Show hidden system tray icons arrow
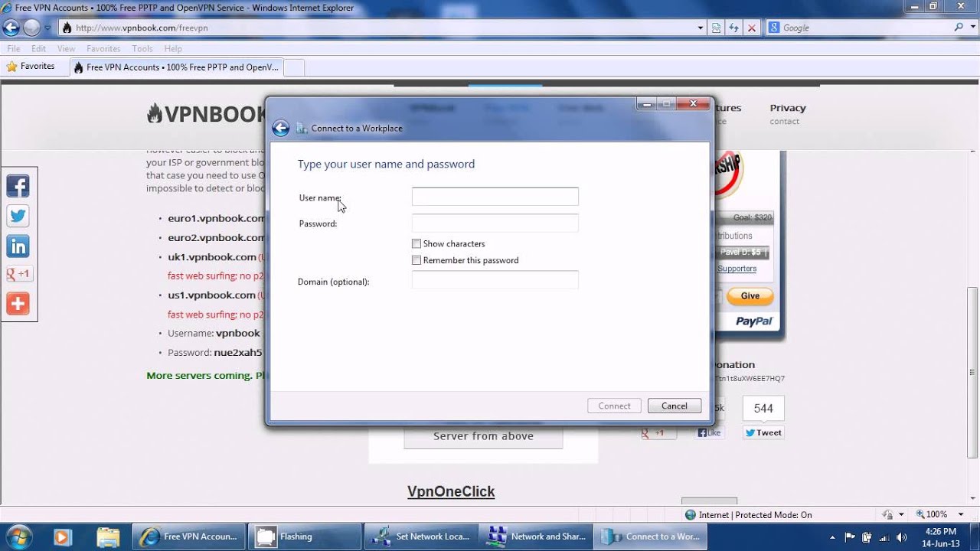980x551 pixels. click(832, 537)
